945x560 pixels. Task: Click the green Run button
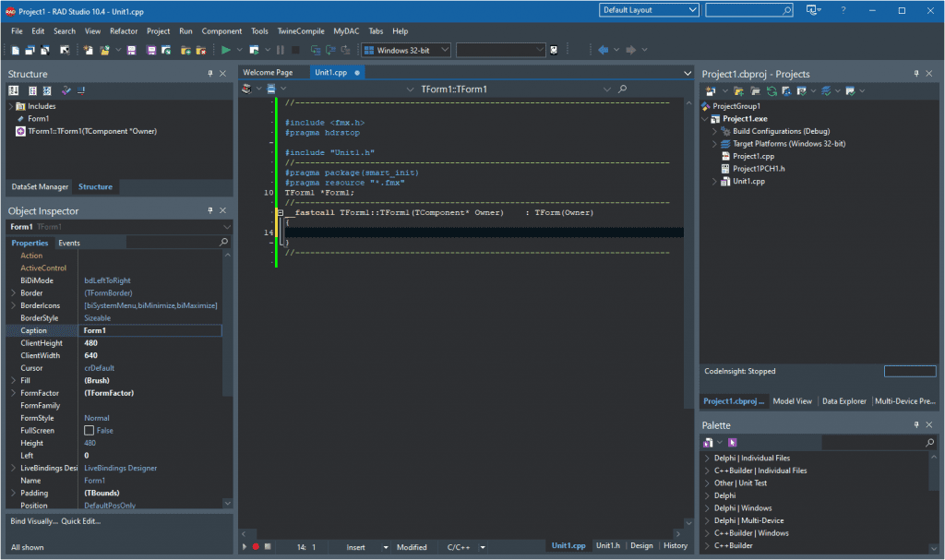tap(226, 50)
